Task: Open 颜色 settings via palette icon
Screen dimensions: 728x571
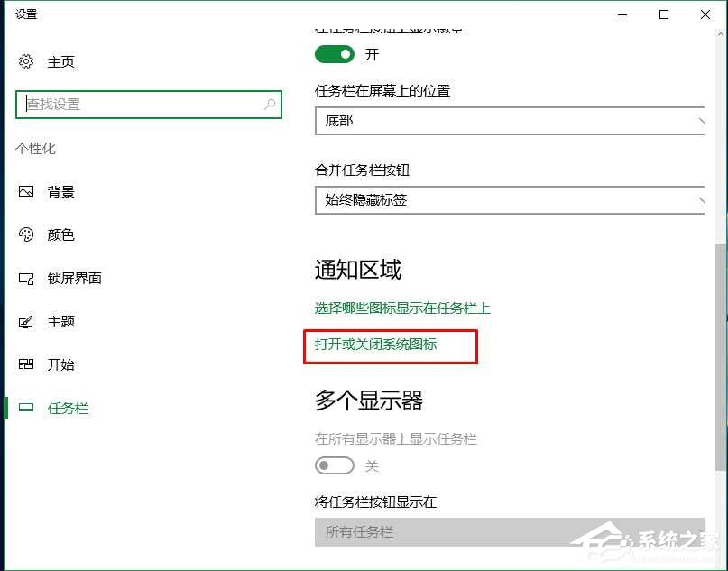Action: [28, 235]
